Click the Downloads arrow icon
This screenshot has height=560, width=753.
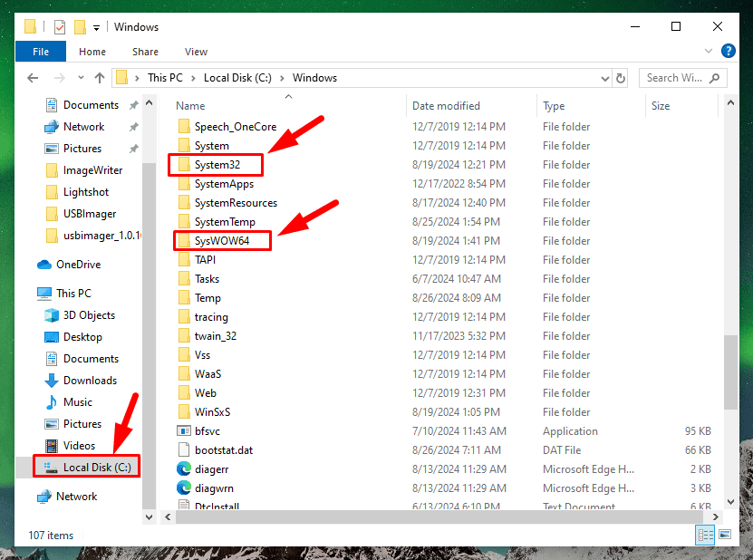(x=52, y=381)
